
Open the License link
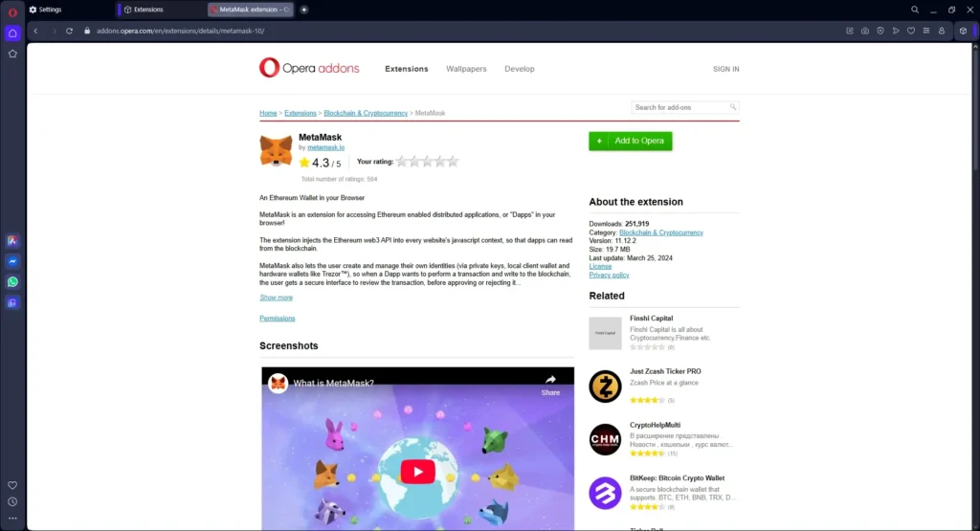(x=600, y=266)
